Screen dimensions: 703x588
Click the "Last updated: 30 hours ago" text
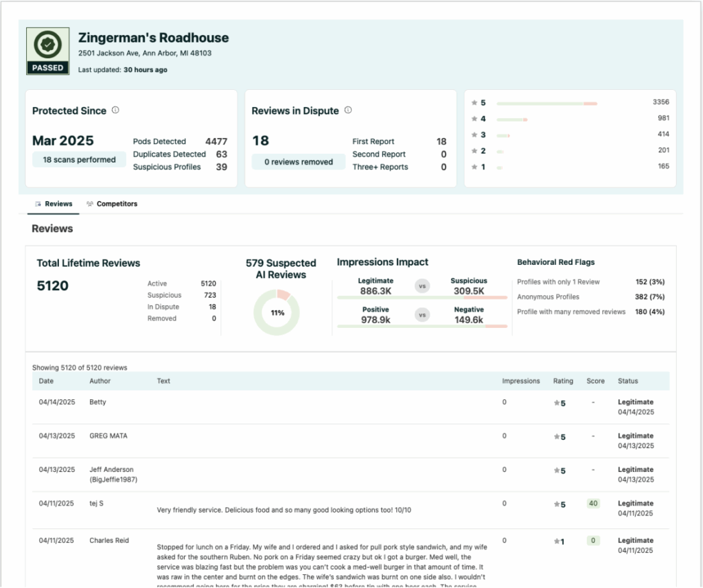[x=123, y=70]
